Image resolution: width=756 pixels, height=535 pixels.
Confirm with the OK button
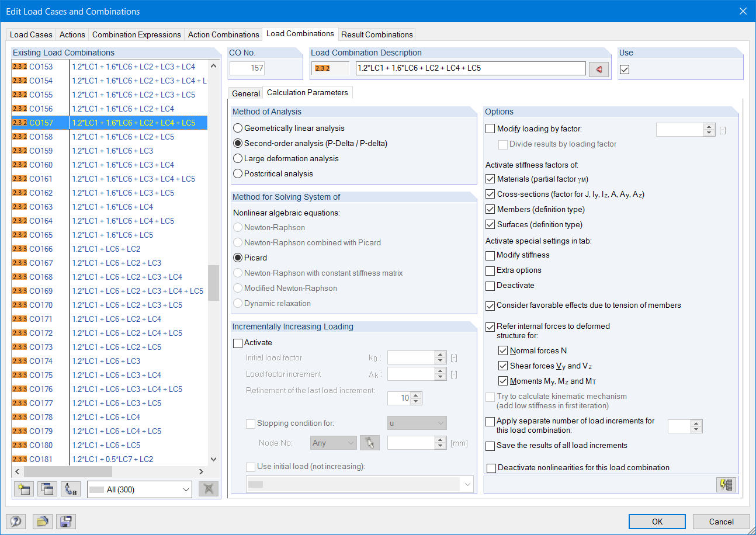pyautogui.click(x=657, y=522)
